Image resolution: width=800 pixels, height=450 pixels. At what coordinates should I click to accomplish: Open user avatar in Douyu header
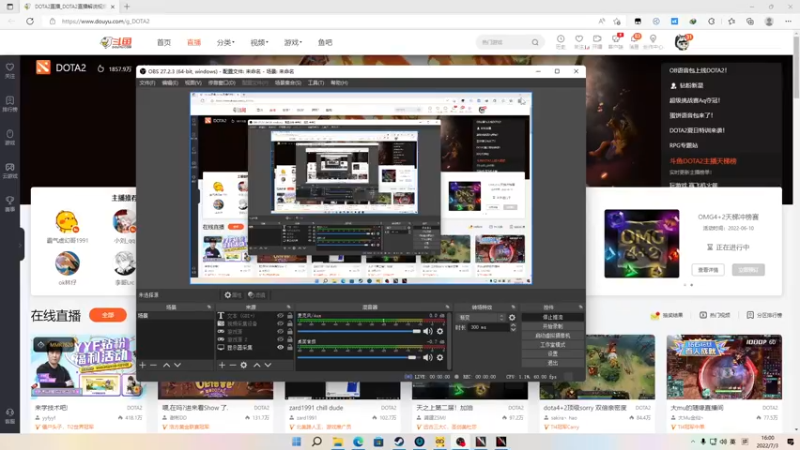coord(682,42)
